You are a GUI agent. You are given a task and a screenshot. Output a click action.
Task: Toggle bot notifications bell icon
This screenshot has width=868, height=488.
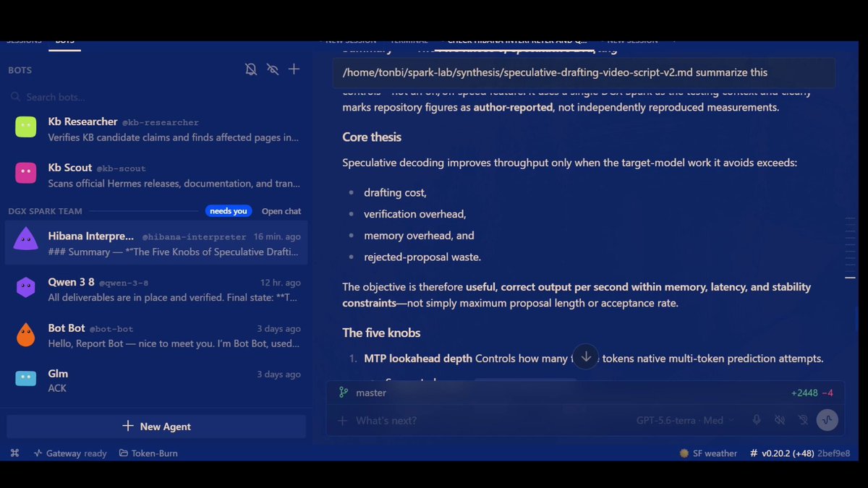[x=251, y=69]
